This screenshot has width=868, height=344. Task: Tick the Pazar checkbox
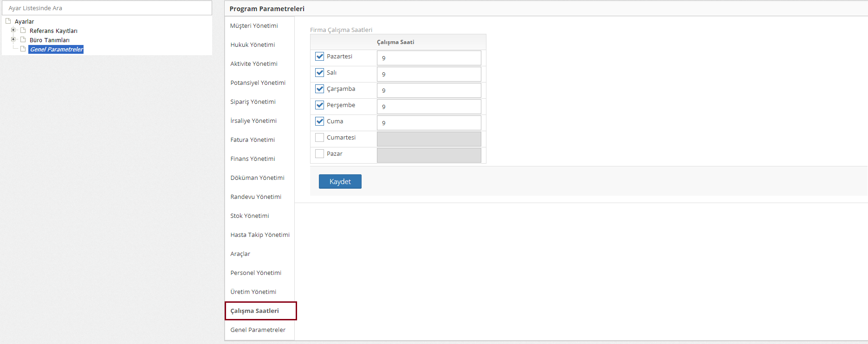click(319, 154)
